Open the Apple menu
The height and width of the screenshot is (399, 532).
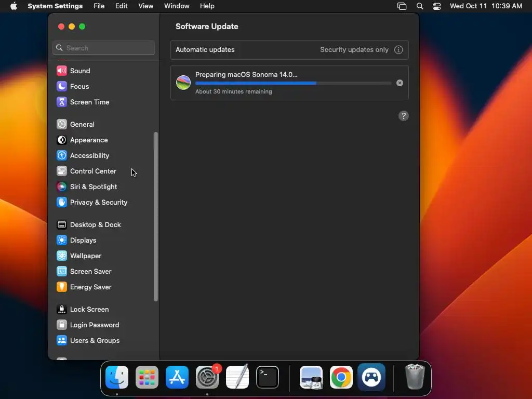click(x=14, y=6)
